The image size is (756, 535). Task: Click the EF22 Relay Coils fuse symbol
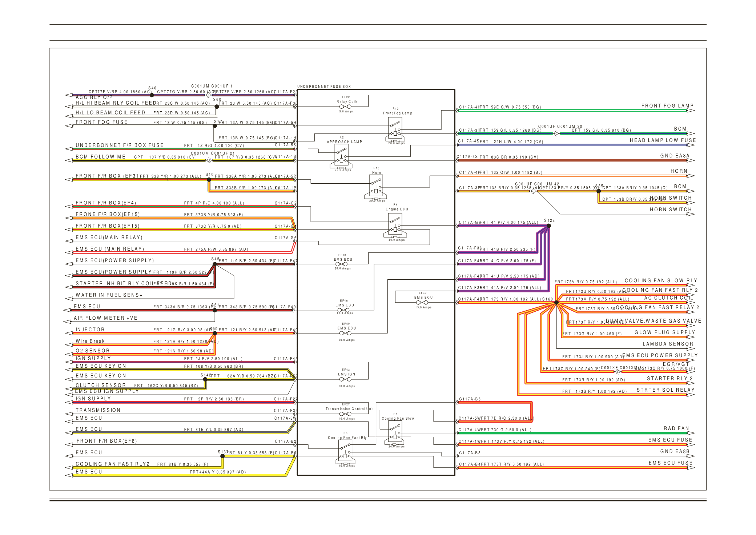[345, 107]
